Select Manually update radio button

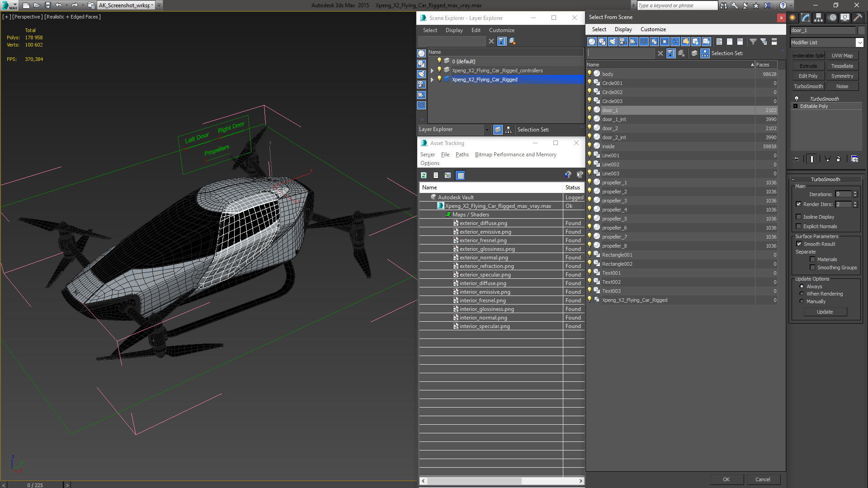[802, 301]
